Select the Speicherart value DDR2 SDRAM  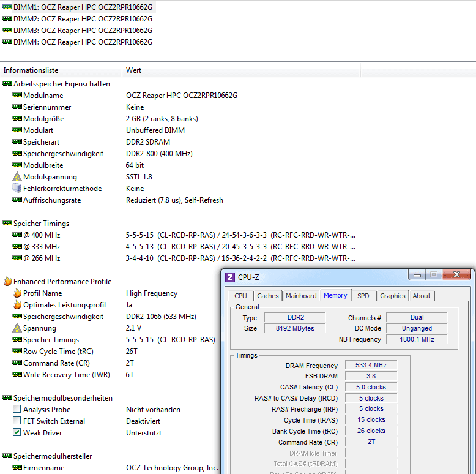(148, 142)
